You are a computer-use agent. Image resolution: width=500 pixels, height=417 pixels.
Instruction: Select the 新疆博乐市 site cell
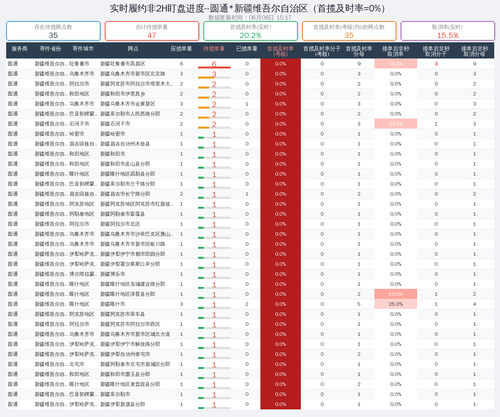tap(113, 274)
